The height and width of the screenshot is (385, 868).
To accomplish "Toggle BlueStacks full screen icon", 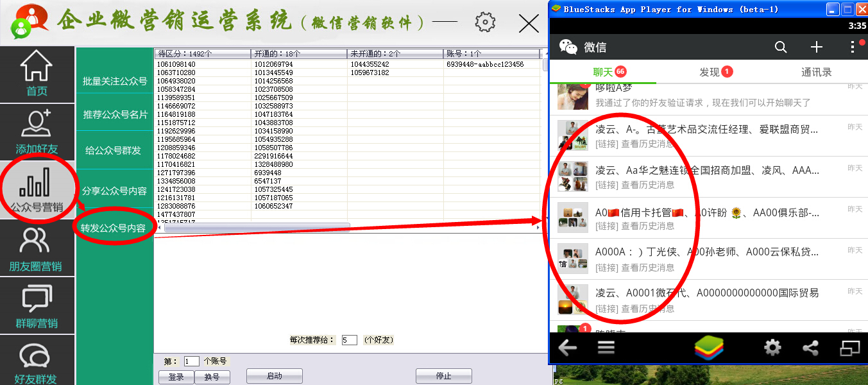I will 849,348.
